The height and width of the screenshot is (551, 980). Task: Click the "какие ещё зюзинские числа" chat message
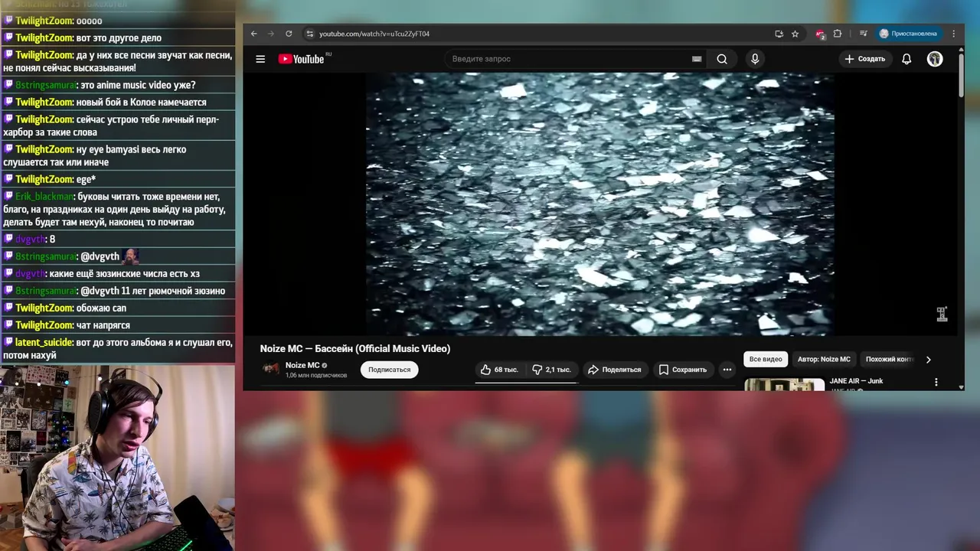125,274
